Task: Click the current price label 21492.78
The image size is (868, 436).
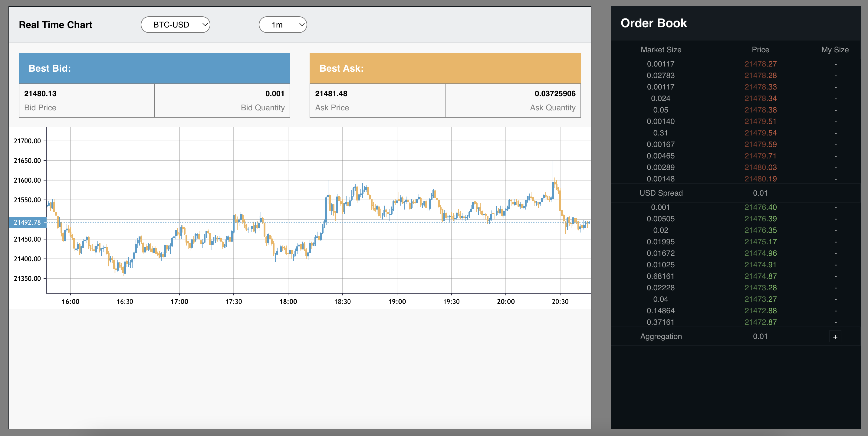Action: [x=28, y=222]
